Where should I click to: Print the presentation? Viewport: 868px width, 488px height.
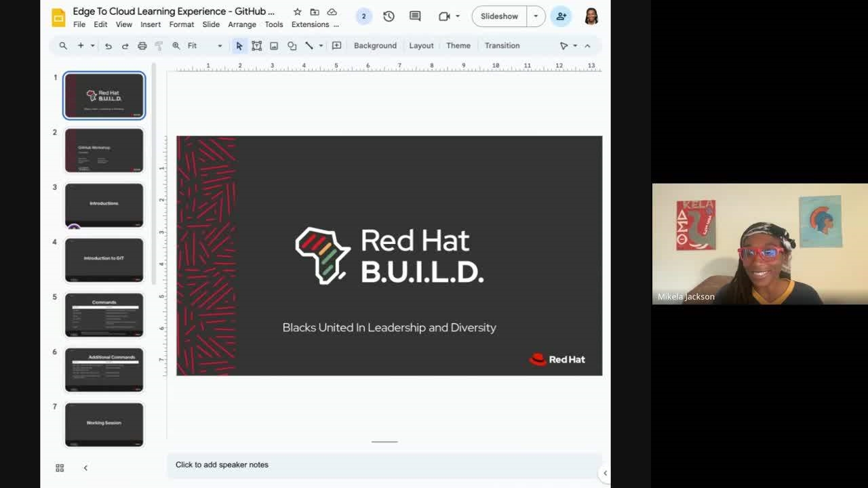[x=142, y=45]
